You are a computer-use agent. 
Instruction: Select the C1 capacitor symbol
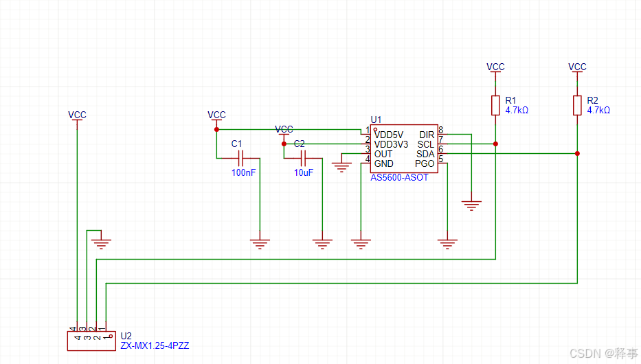tap(240, 158)
